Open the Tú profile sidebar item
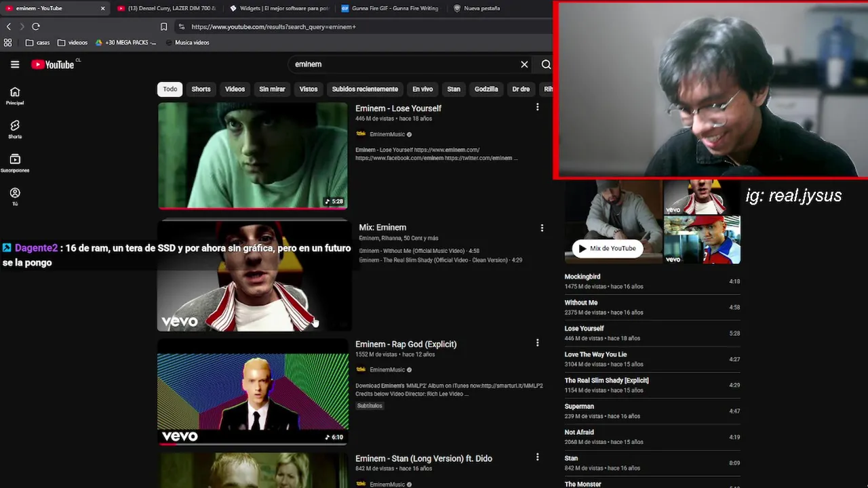This screenshot has width=868, height=488. click(x=15, y=197)
